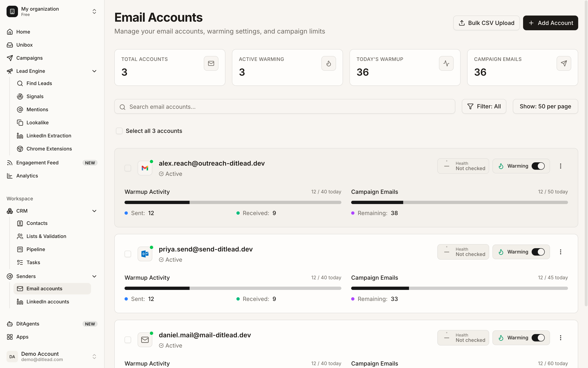Viewport: 588px width, 368px height.
Task: Click the Outlook logo for priya.send account
Action: click(x=145, y=254)
